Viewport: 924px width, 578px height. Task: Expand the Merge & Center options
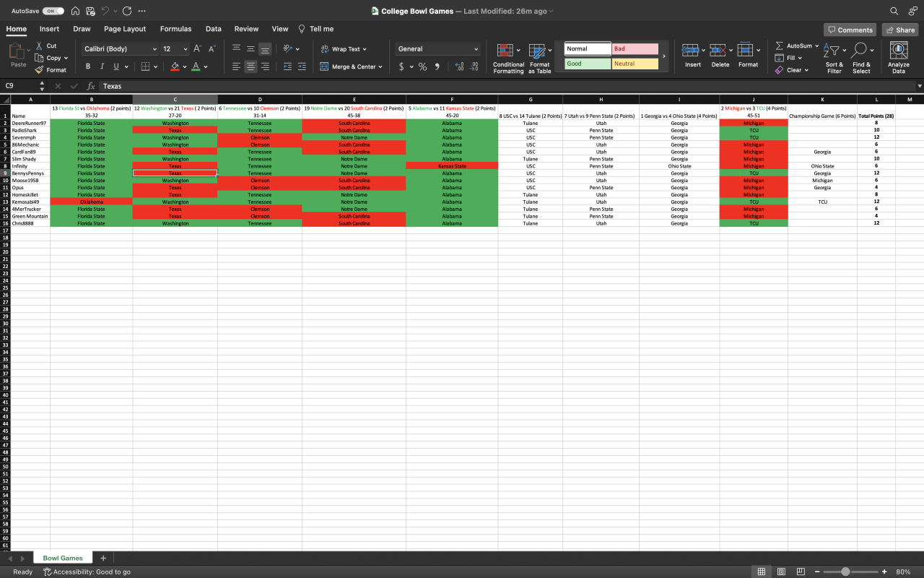pos(380,66)
